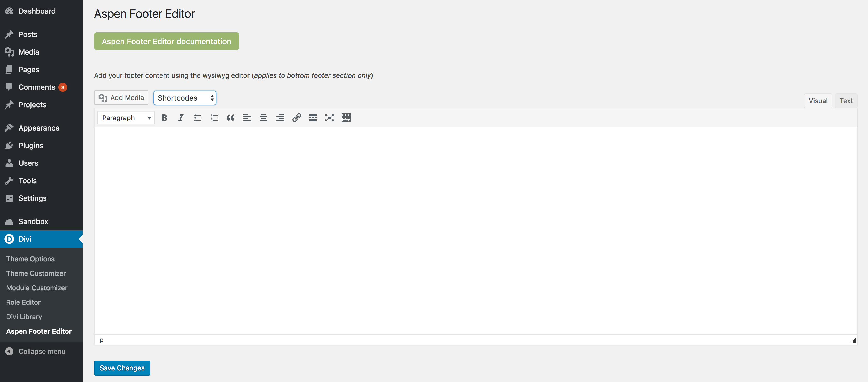Click the Settings sliders icon
The height and width of the screenshot is (382, 868).
pos(10,198)
